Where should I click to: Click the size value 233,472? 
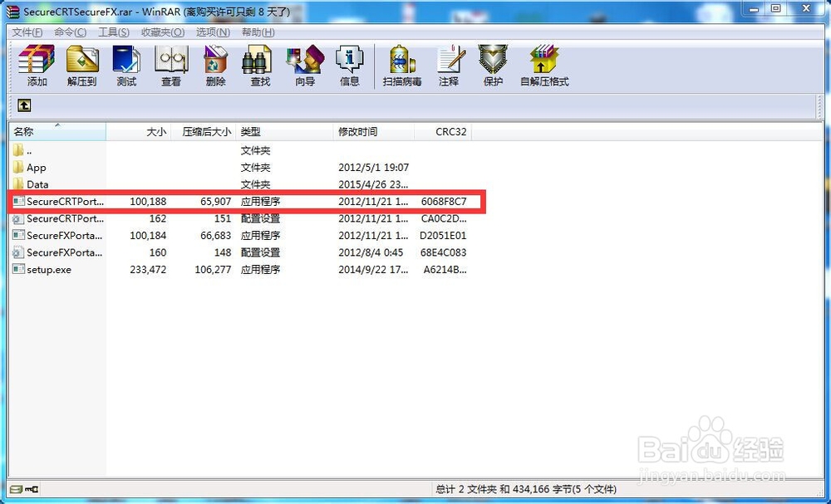pos(148,270)
